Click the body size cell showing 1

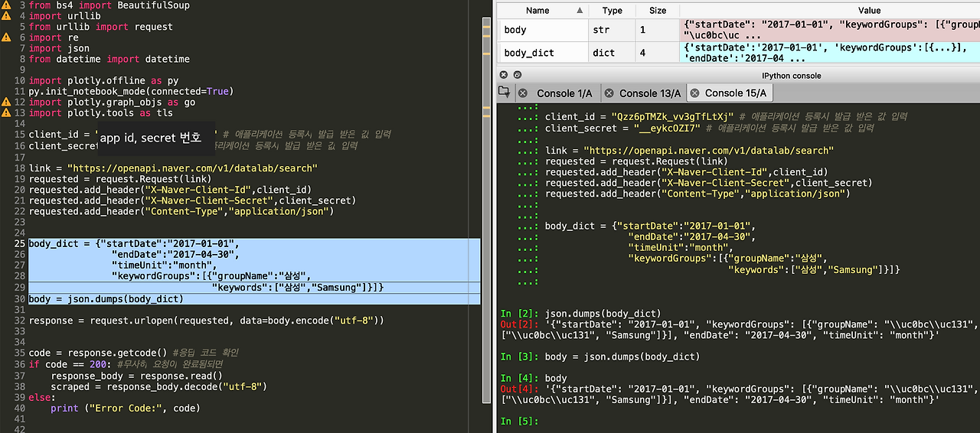point(658,30)
